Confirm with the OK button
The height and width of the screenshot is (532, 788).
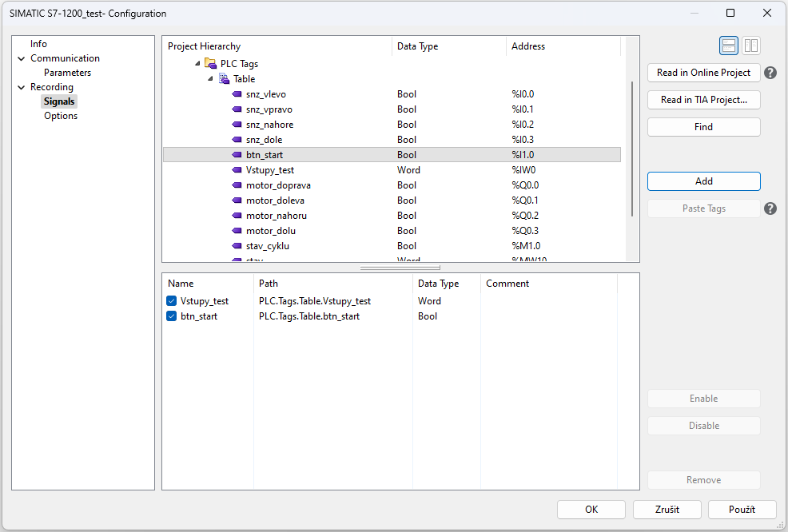pos(591,510)
